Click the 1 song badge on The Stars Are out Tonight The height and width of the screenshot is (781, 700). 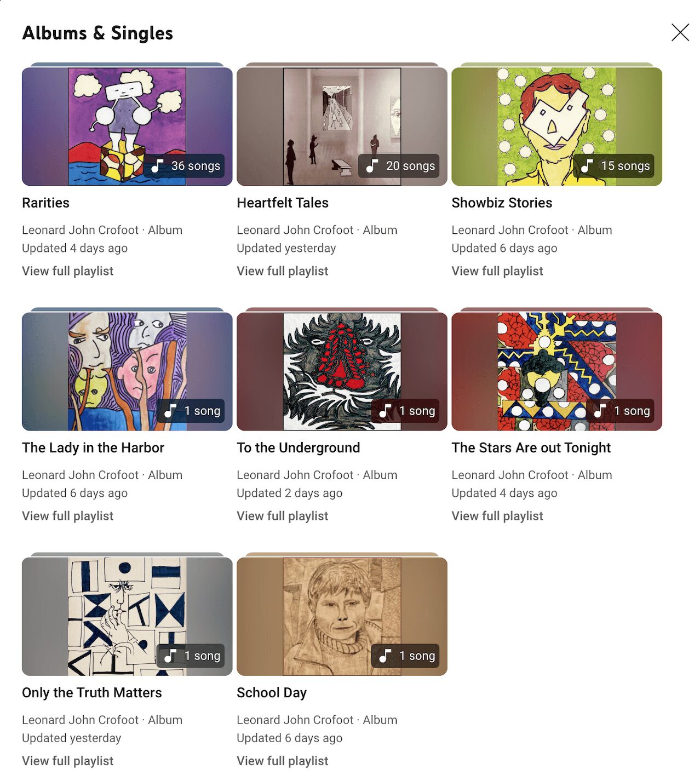pos(621,410)
